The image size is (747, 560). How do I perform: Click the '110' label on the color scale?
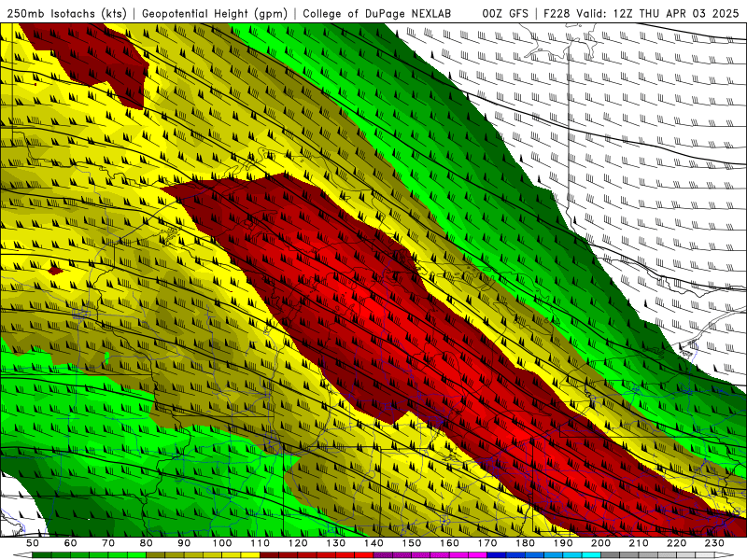(260, 543)
